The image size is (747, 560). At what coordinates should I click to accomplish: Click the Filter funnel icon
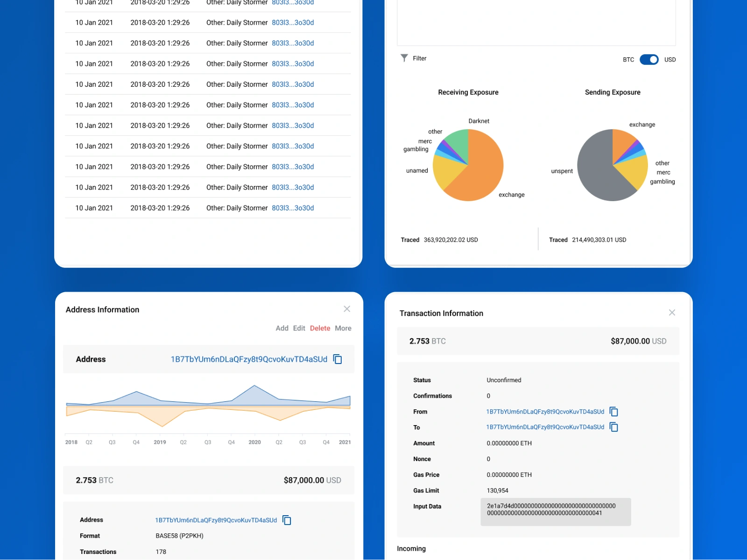tap(404, 58)
